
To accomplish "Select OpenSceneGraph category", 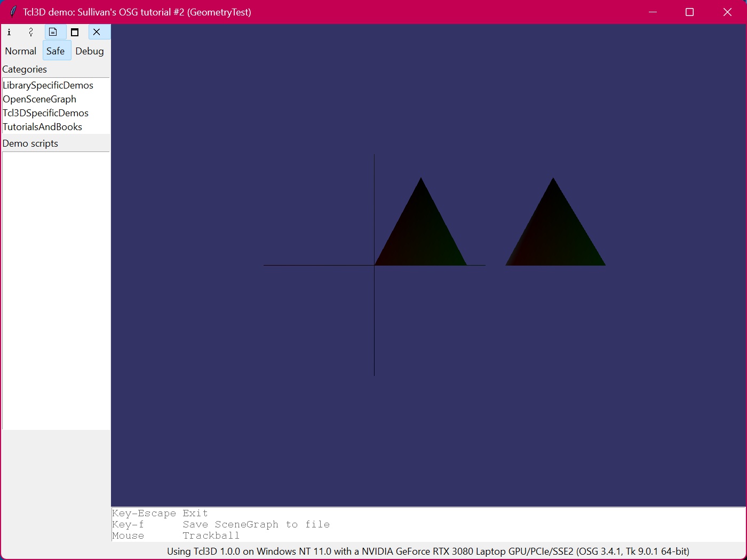I will (x=39, y=99).
